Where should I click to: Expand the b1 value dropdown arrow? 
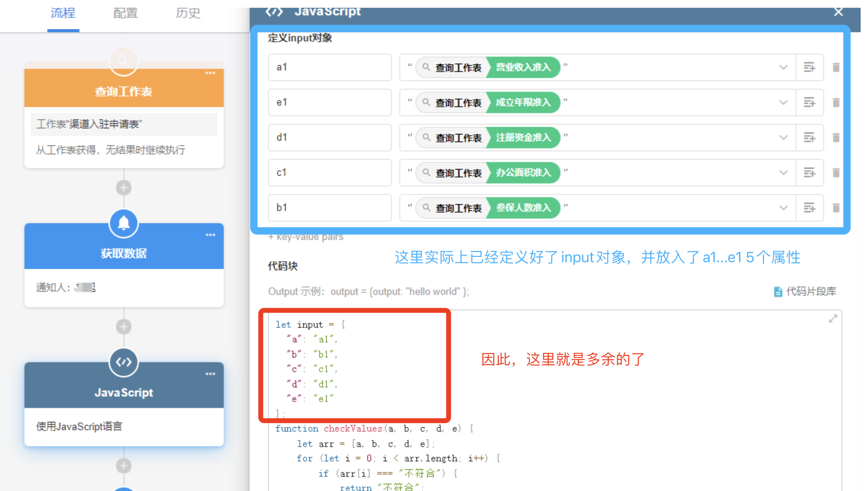coord(783,208)
